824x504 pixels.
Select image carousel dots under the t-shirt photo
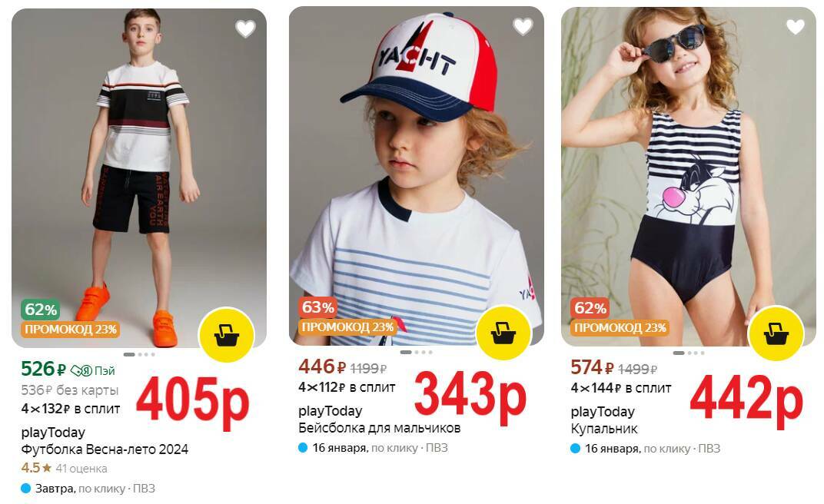(x=138, y=354)
